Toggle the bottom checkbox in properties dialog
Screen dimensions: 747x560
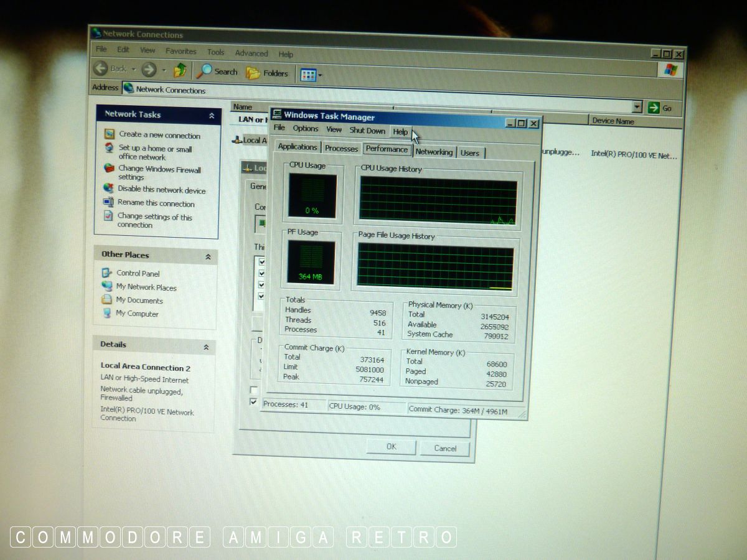(x=253, y=402)
